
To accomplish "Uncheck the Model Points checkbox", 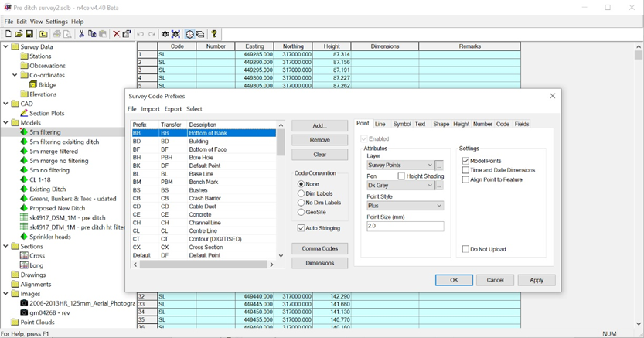I will click(x=465, y=161).
